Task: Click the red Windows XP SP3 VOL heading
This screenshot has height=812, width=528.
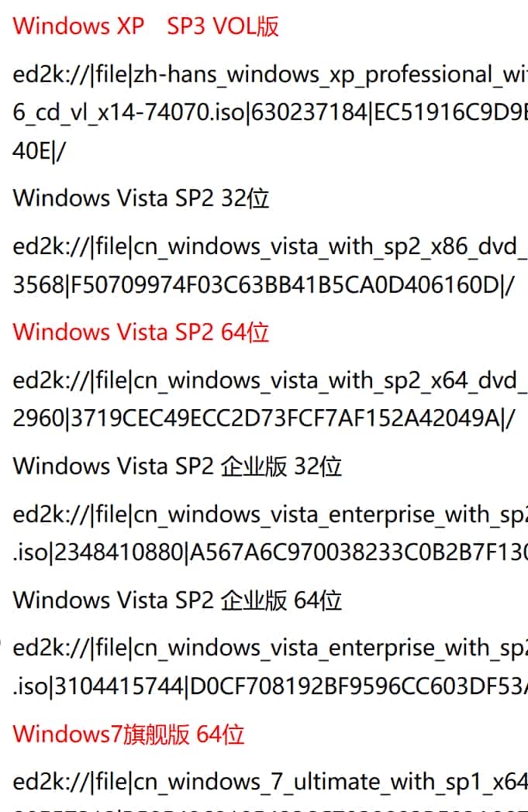Action: [x=146, y=26]
